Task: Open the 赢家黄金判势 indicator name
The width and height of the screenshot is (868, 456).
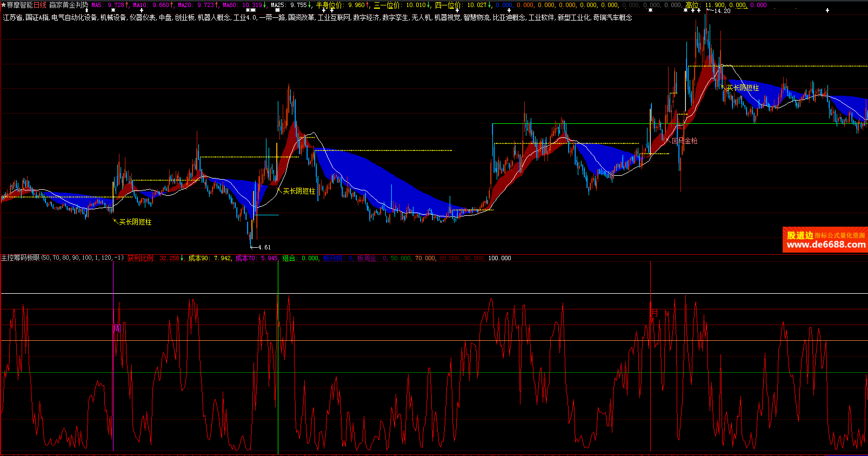Action: pyautogui.click(x=68, y=5)
